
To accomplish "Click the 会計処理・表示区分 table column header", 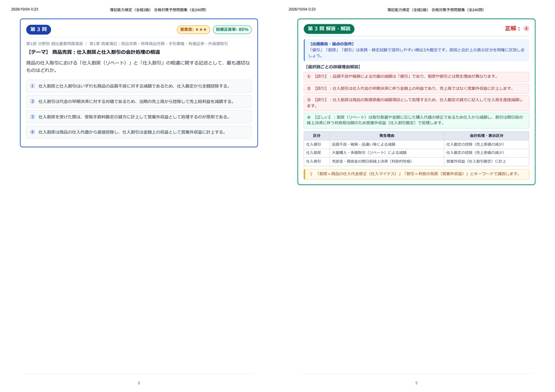I will pyautogui.click(x=486, y=136).
